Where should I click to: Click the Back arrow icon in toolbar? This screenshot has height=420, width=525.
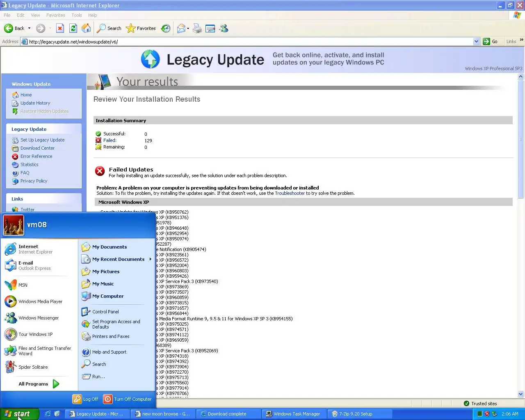[8, 28]
